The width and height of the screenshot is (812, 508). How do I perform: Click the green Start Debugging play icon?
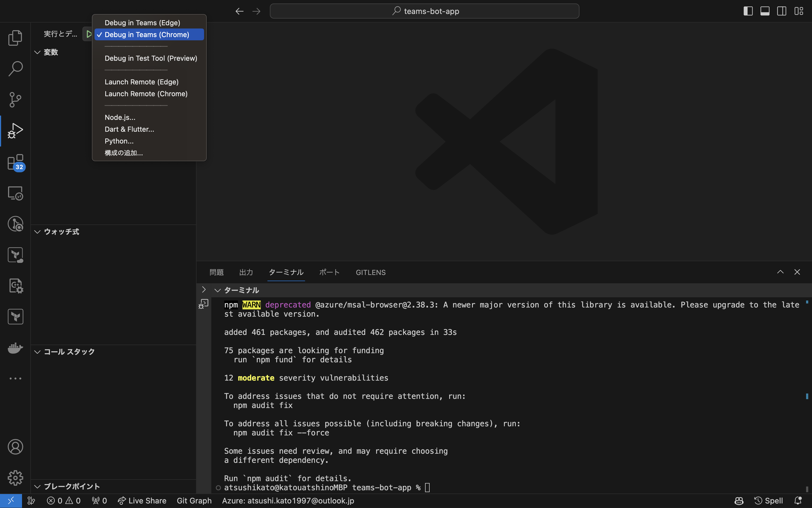click(x=88, y=34)
